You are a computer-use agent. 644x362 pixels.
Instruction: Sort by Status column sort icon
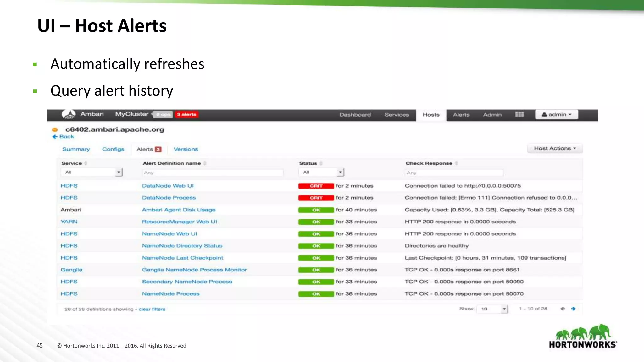(321, 163)
